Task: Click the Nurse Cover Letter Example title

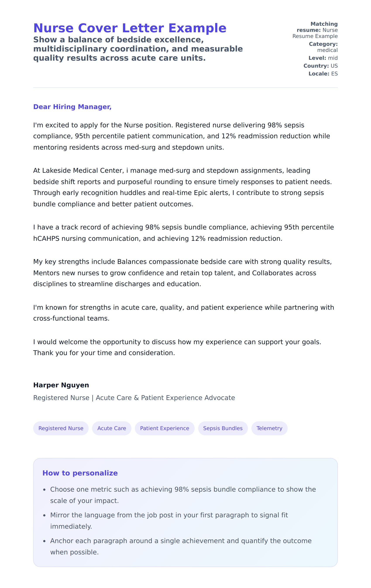Action: [130, 28]
